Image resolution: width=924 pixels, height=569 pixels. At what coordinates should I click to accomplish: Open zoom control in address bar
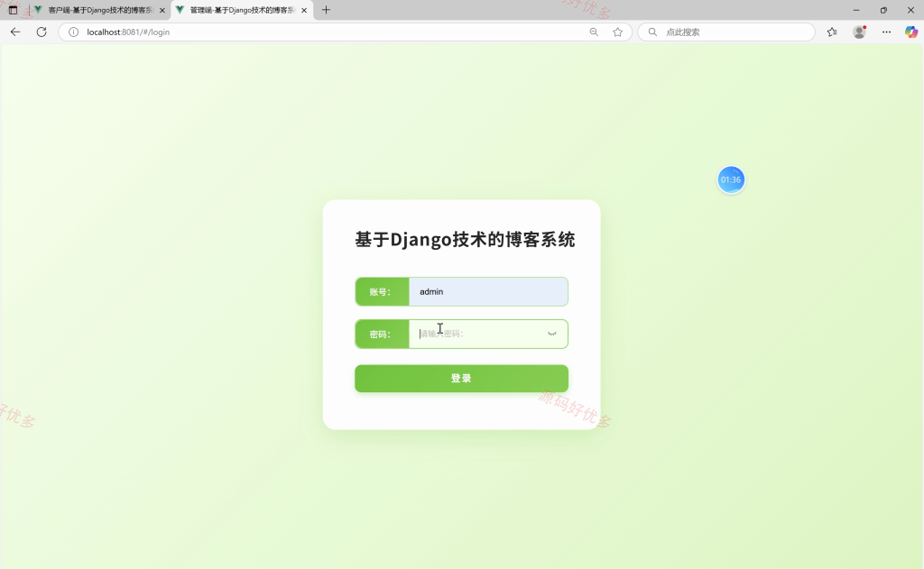point(594,32)
